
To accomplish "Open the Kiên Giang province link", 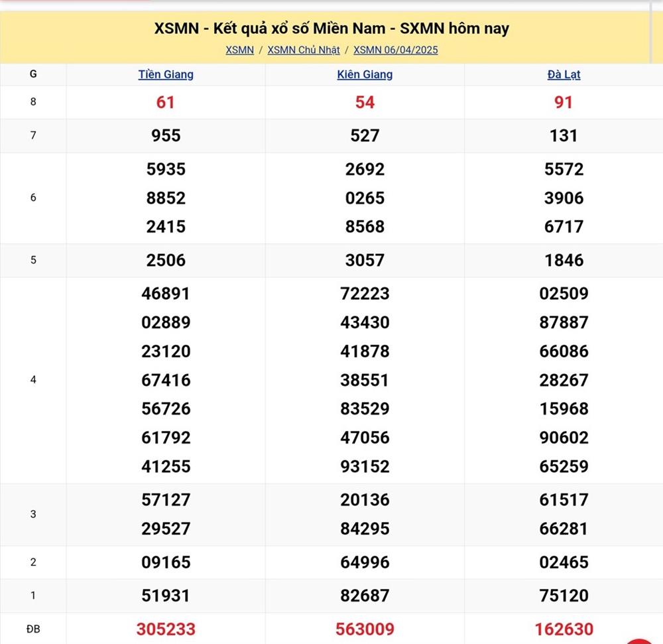I will coord(365,74).
